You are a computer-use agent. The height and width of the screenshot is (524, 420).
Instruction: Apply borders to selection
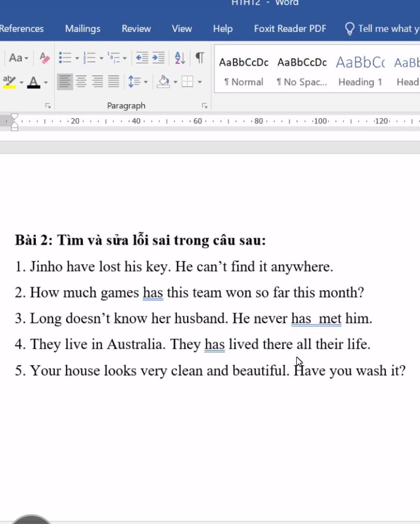click(187, 82)
